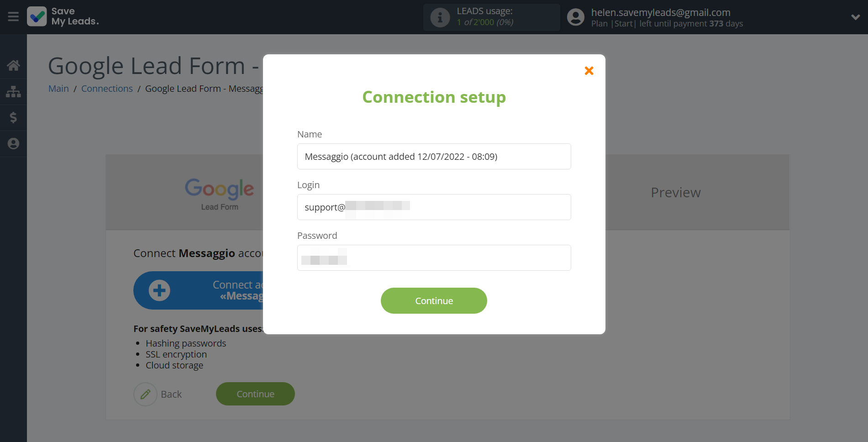
Task: Open the billing dollar sidebar icon
Action: click(13, 118)
